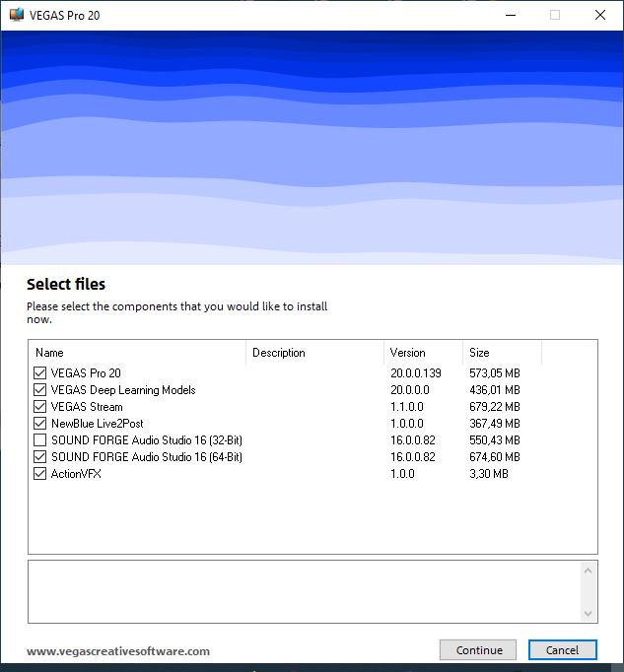Click the Cancel button
Screen dimensions: 624x672
562,650
